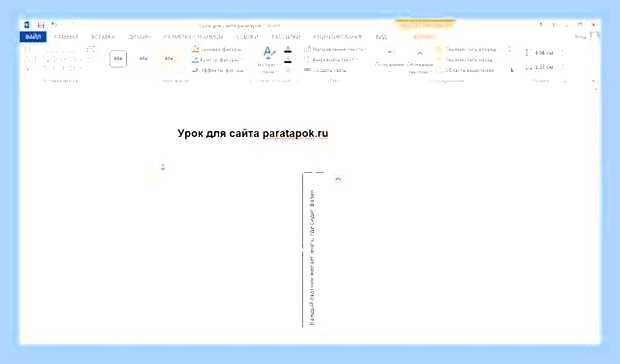Open the РЕЦЕНЗИРОВАНИЕ ribbon tab
The image size is (620, 364).
point(337,37)
